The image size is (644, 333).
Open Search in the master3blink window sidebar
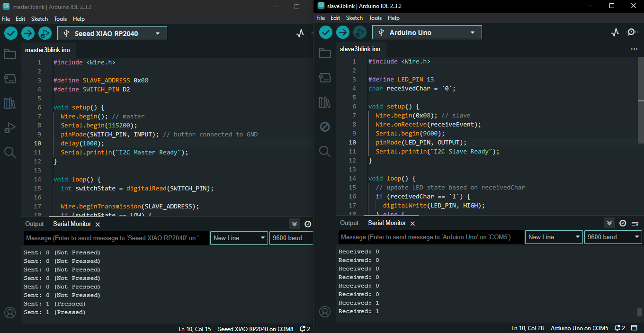pyautogui.click(x=10, y=152)
